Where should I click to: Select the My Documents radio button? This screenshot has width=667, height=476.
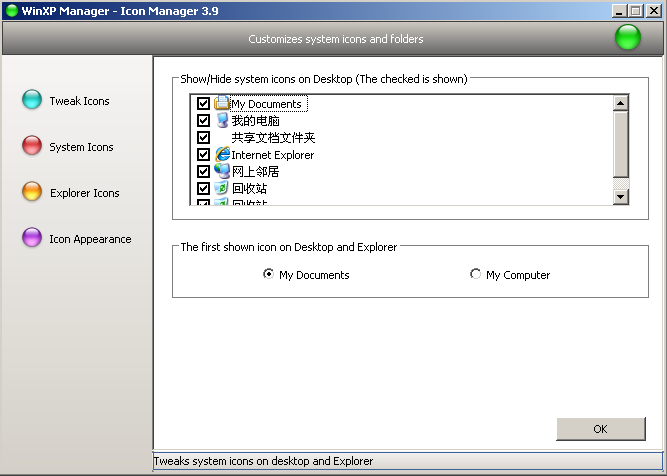[268, 275]
